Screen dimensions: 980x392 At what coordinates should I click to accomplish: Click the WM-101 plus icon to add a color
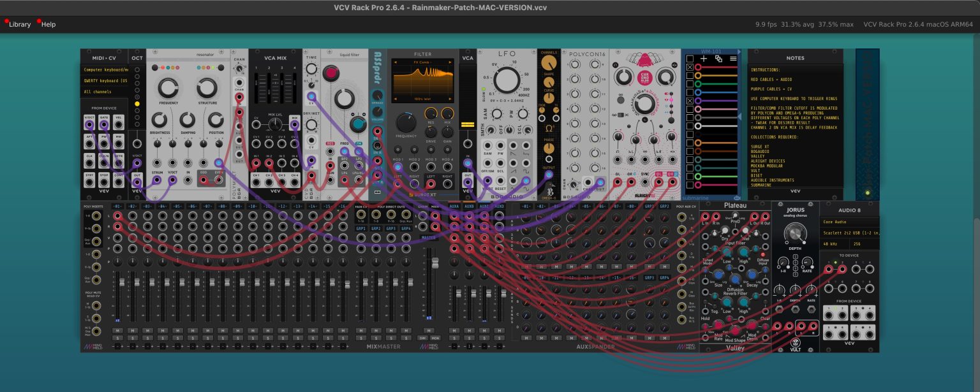(x=704, y=58)
